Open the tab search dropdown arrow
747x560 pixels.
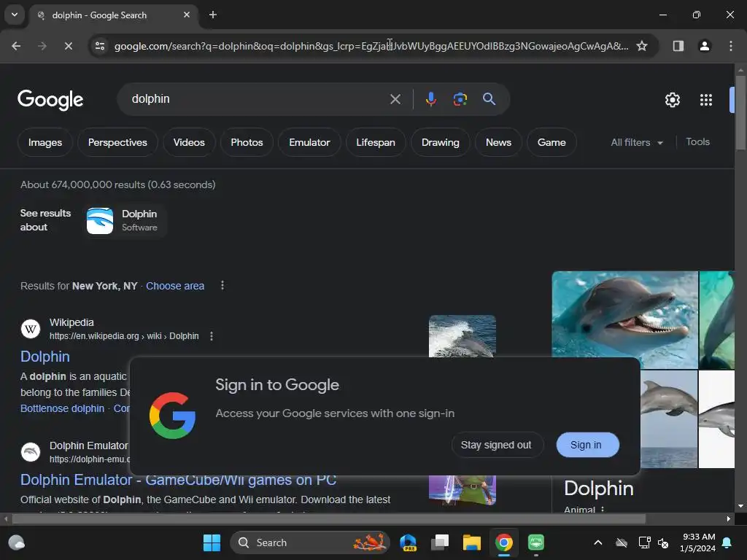click(x=15, y=15)
